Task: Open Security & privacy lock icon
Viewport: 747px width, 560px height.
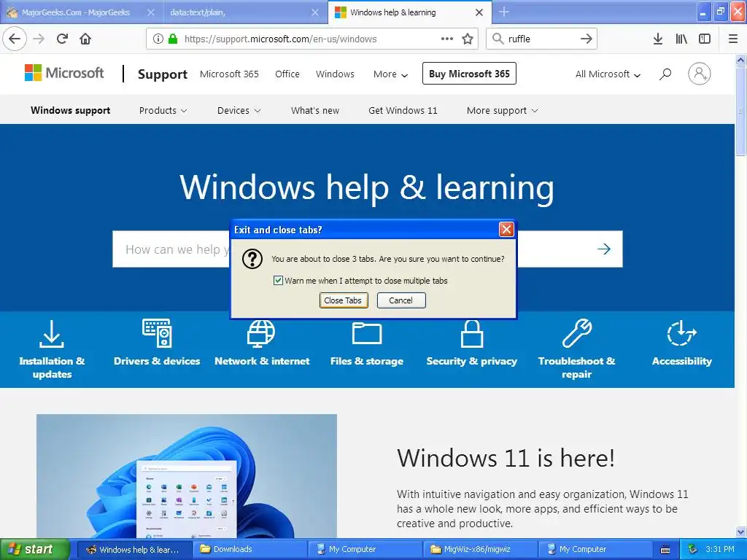Action: [472, 333]
